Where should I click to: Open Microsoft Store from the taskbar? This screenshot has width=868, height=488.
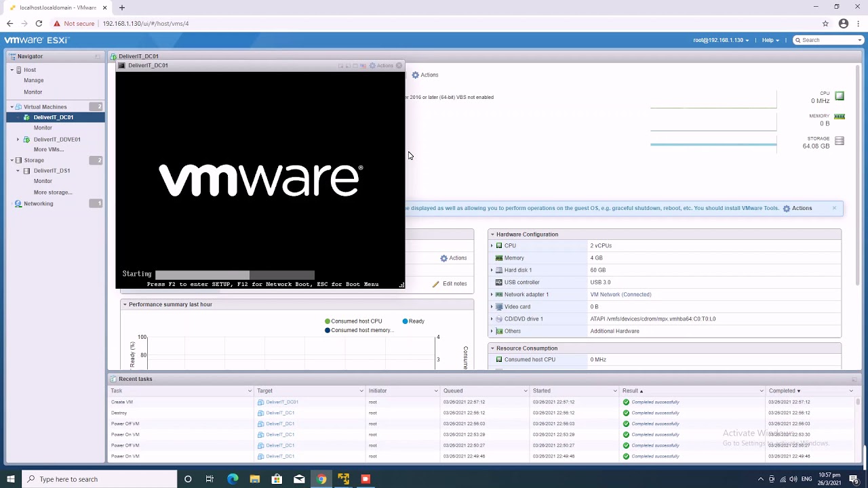[x=277, y=479]
